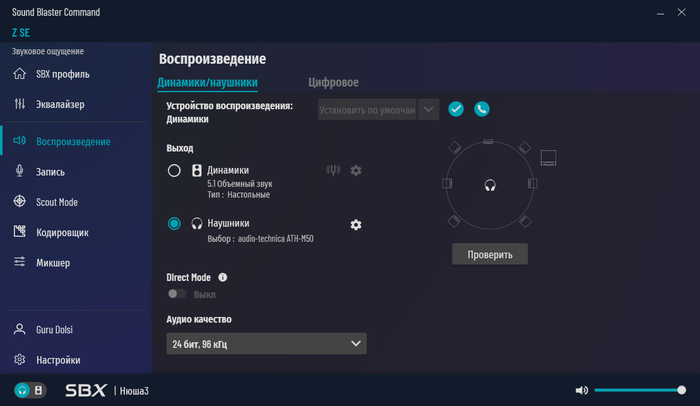
Task: Click the Scout Mode crosshair icon
Action: pyautogui.click(x=20, y=201)
